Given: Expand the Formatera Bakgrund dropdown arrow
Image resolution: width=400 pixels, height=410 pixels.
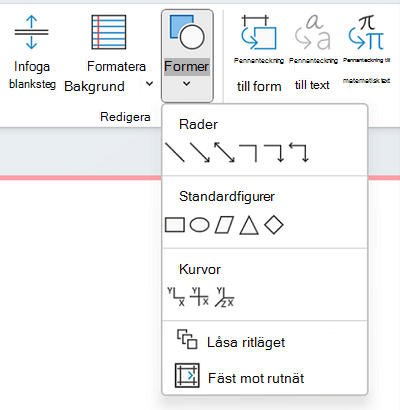Looking at the screenshot, I should pyautogui.click(x=150, y=84).
